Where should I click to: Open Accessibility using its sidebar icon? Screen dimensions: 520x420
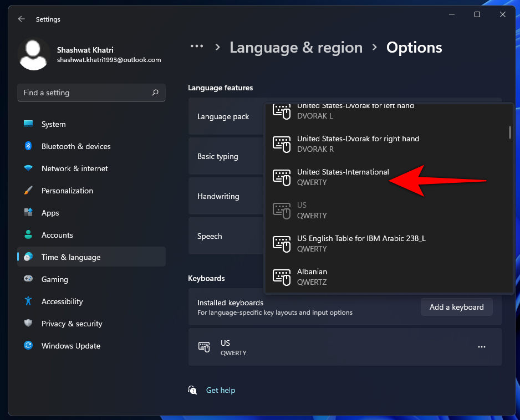click(28, 301)
